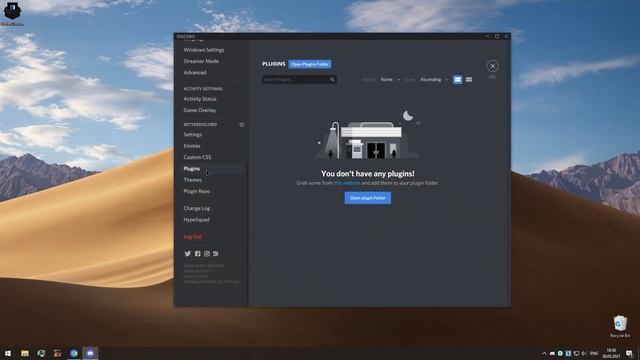This screenshot has height=360, width=640.
Task: Open BetterDiscord history icon beside the BetterDiscord header
Action: click(242, 124)
